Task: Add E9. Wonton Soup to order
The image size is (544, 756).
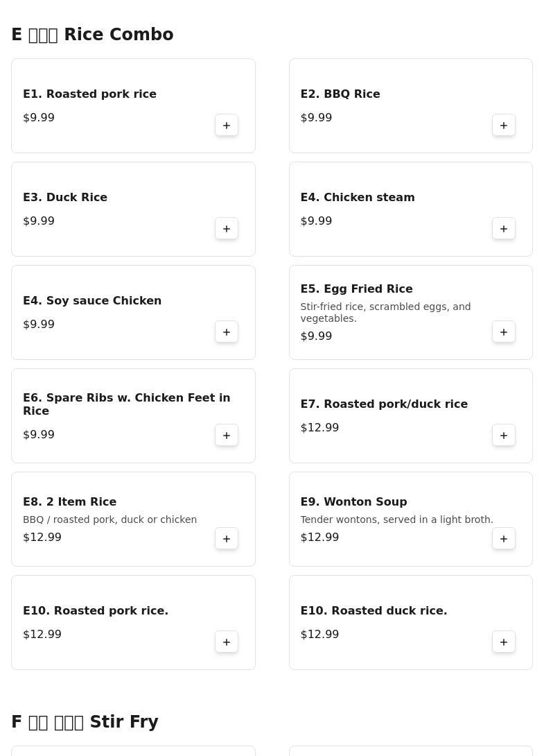Action: [504, 538]
